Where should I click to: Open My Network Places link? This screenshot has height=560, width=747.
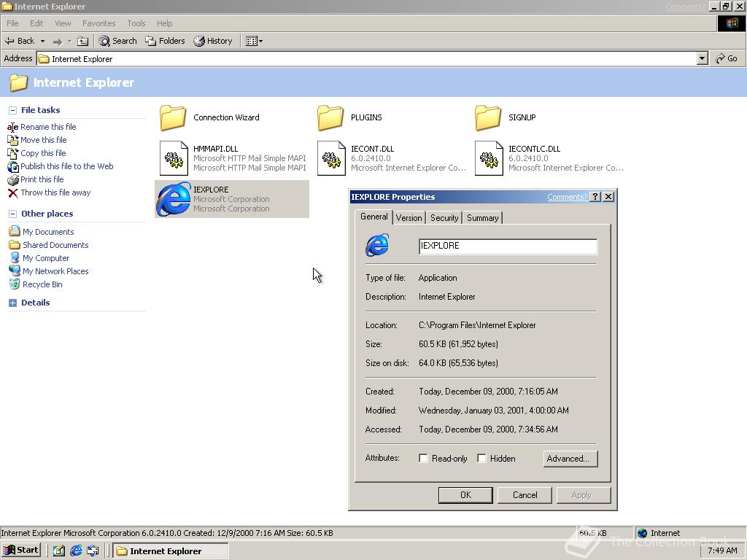(x=55, y=271)
